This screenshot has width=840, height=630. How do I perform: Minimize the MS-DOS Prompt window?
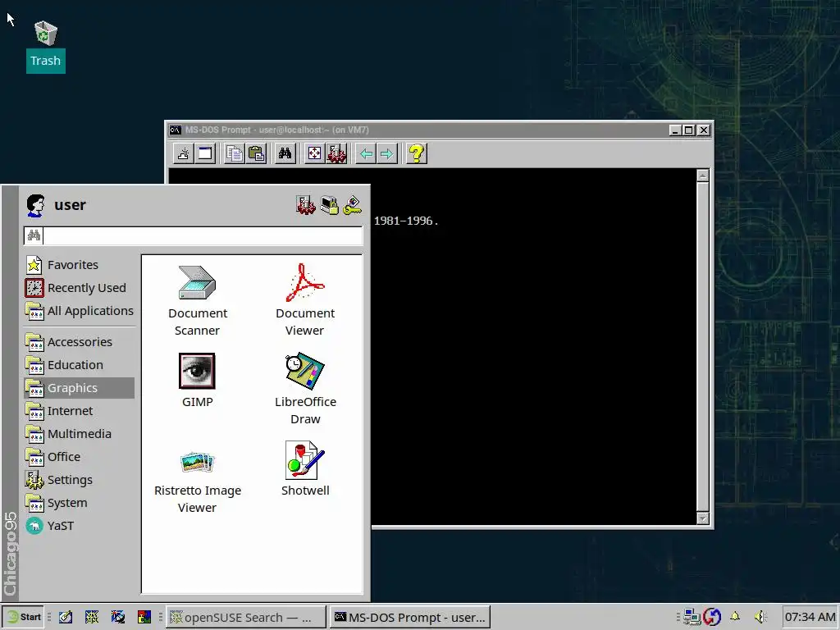(676, 130)
